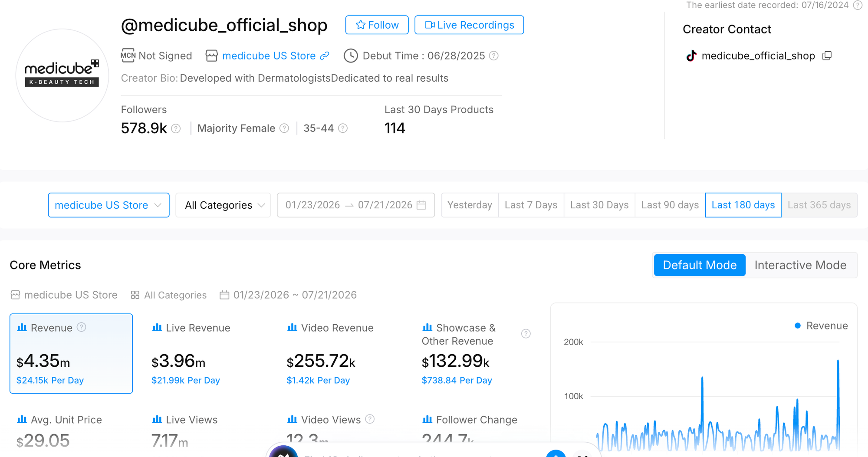Click the $738.84 Per Day text

(457, 381)
